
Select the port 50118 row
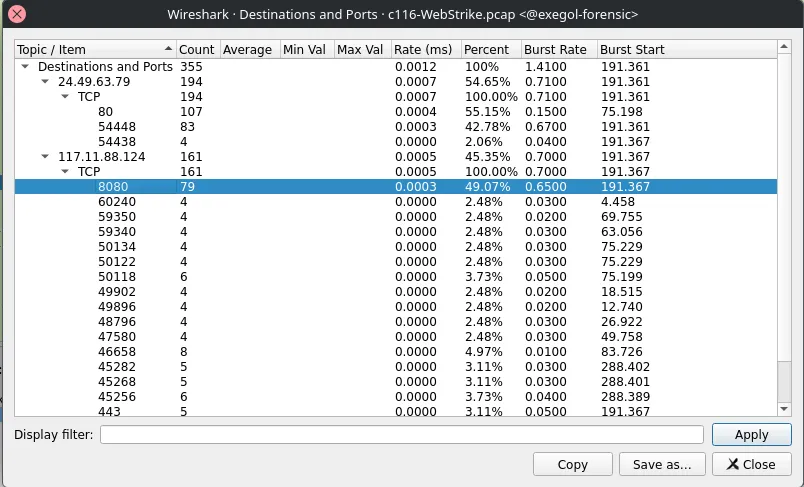396,276
